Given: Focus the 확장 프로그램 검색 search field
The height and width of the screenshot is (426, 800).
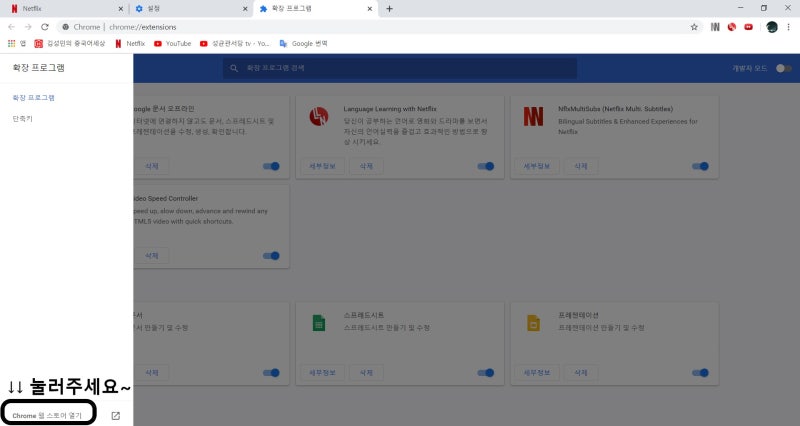Looking at the screenshot, I should pyautogui.click(x=400, y=68).
